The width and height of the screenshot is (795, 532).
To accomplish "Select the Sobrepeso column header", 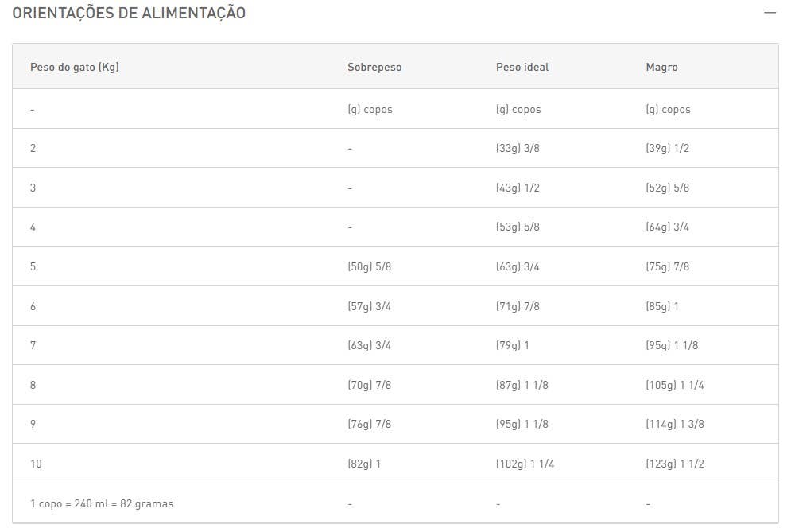I will point(374,67).
